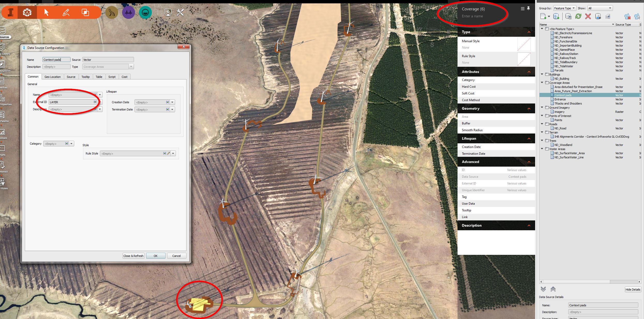Open the purple bridge design tools circle
The image size is (644, 319).
click(x=129, y=12)
